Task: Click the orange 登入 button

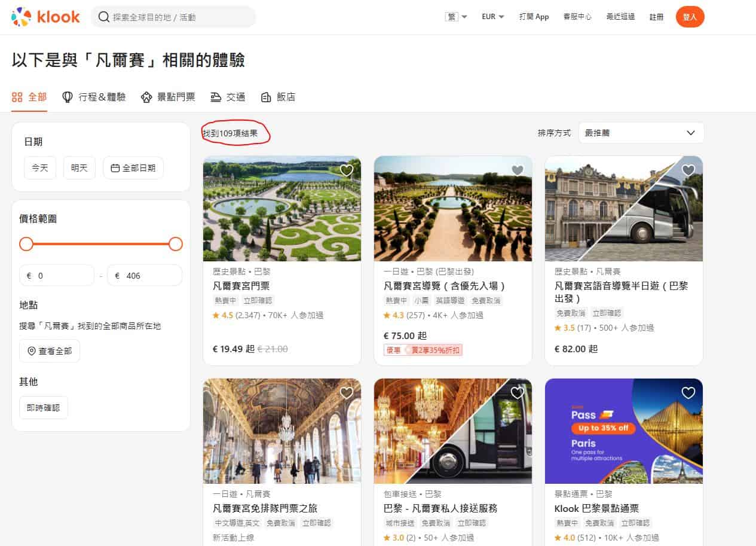Action: [690, 17]
